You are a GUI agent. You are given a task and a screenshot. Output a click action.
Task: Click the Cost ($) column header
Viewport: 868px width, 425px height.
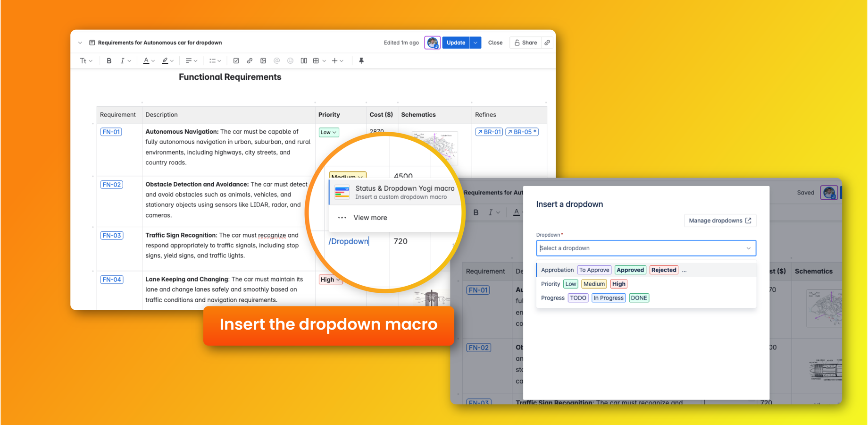tap(381, 115)
